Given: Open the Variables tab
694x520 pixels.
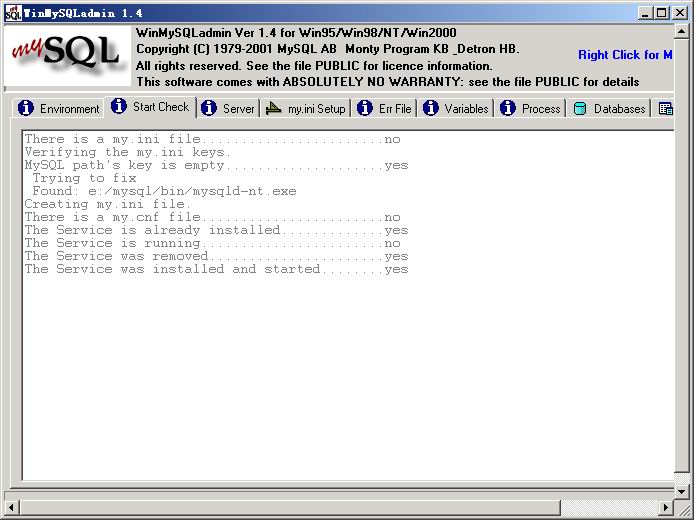Looking at the screenshot, I should [x=455, y=108].
